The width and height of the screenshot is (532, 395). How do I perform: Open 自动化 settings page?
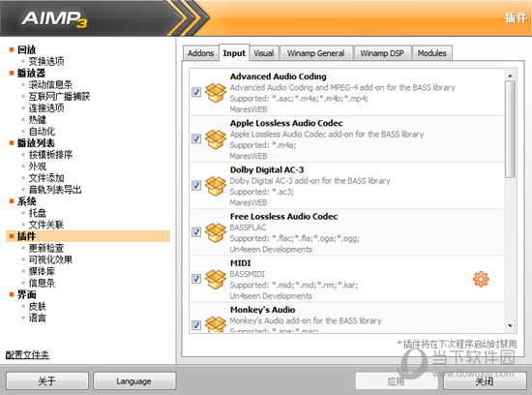[x=42, y=132]
